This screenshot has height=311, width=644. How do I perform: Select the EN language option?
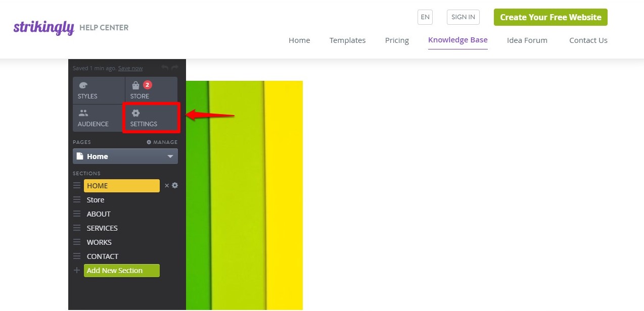click(x=425, y=17)
